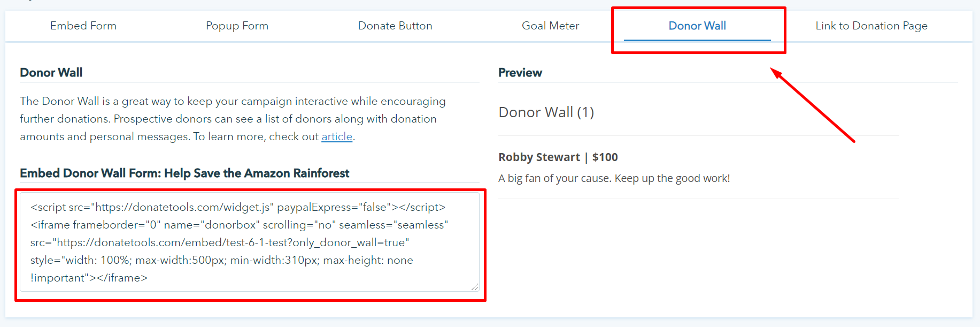The image size is (980, 327).
Task: Open the Link to Donation Page tab
Action: (871, 26)
